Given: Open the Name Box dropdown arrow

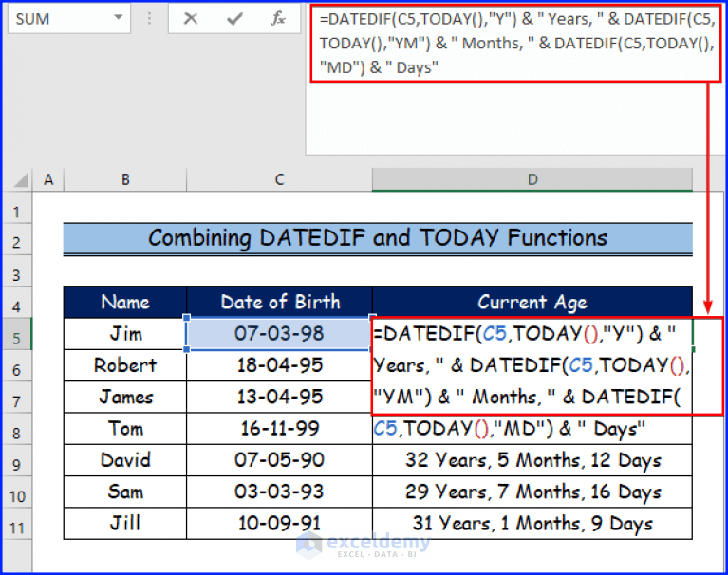Looking at the screenshot, I should tap(119, 18).
